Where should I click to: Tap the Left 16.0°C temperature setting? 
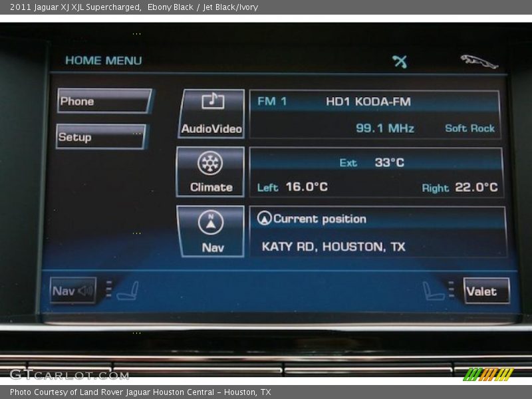point(293,187)
